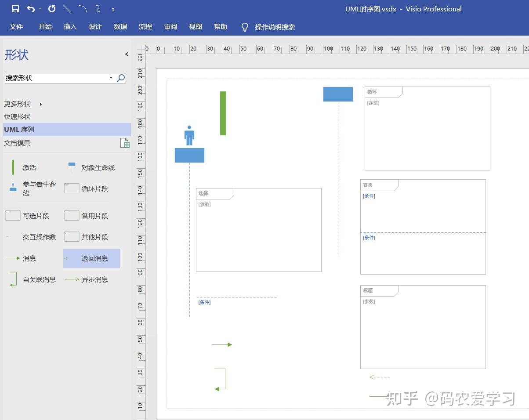Select the Freeform curve tool in title bar
Viewport: 529px width, 420px height.
tap(98, 9)
